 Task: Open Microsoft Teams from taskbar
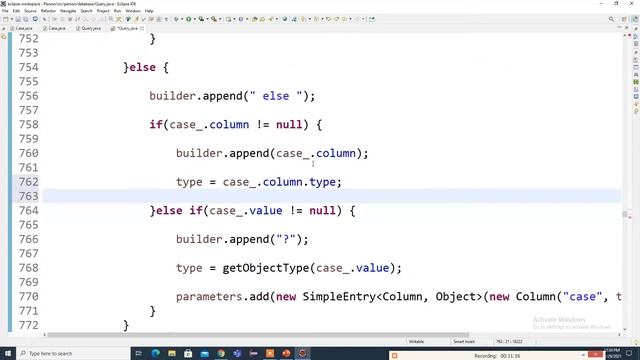tap(237, 353)
